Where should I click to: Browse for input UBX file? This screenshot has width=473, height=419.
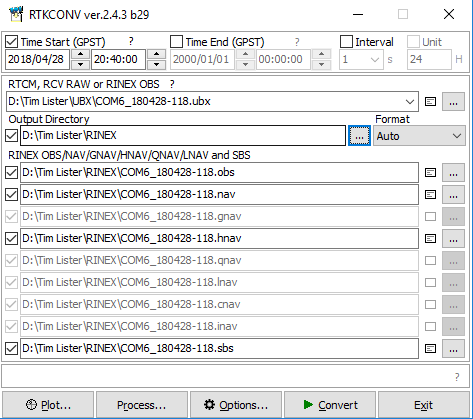pos(453,102)
